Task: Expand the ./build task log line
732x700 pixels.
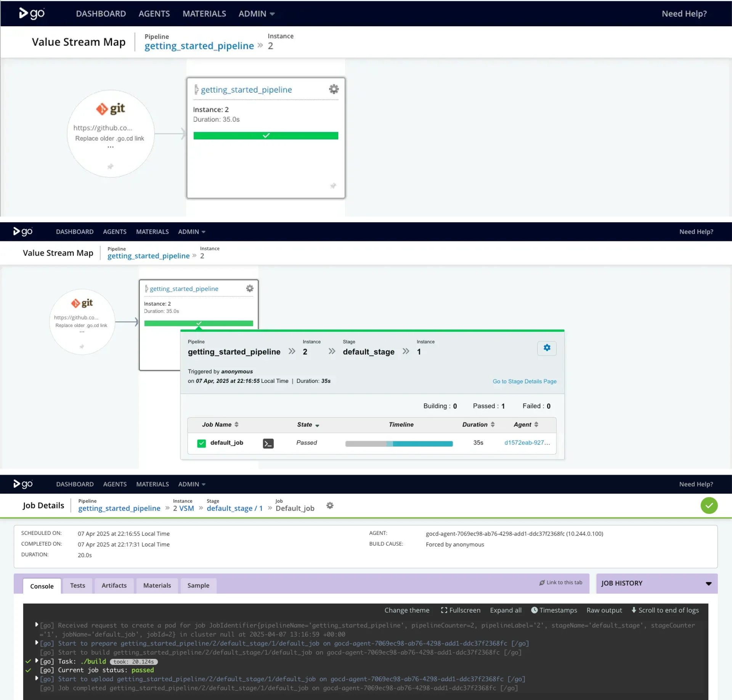Action: 37,661
